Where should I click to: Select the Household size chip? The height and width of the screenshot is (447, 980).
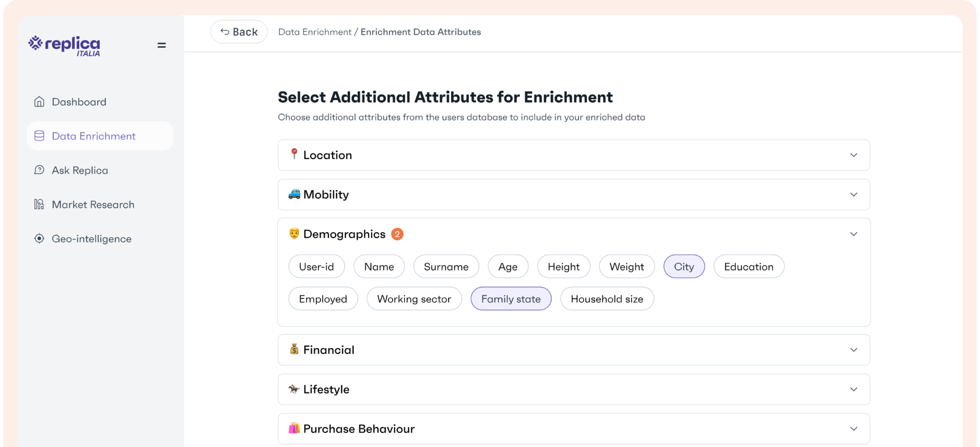pyautogui.click(x=607, y=299)
